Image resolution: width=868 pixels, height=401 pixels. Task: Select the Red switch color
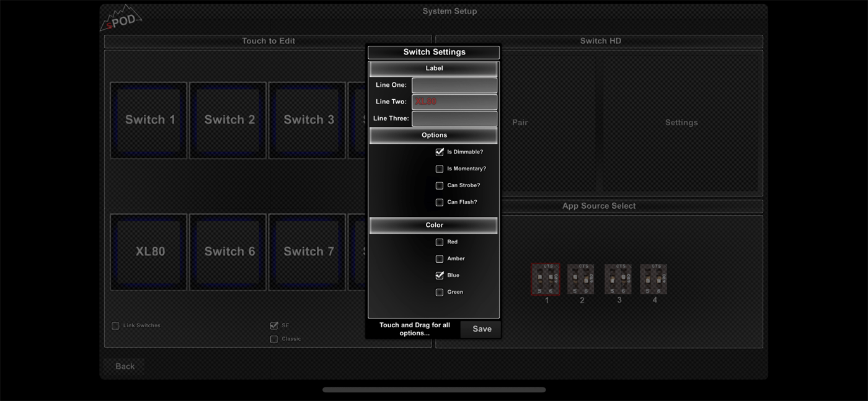click(x=440, y=242)
